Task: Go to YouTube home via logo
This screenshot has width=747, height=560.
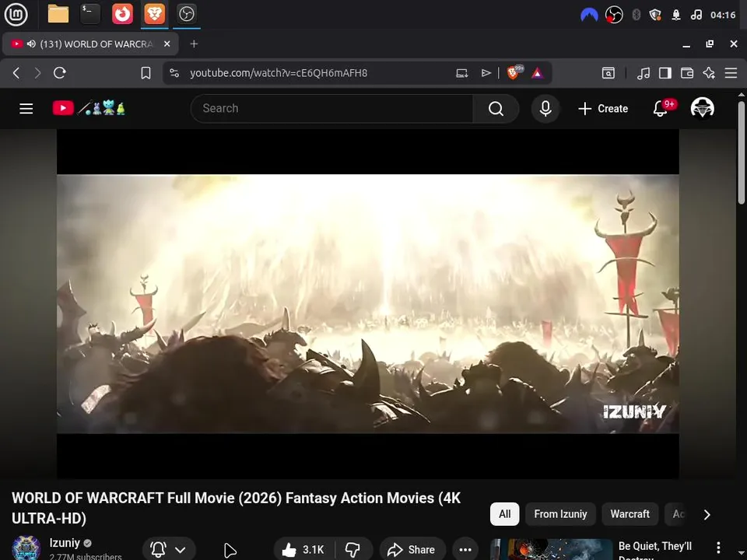Action: tap(89, 108)
